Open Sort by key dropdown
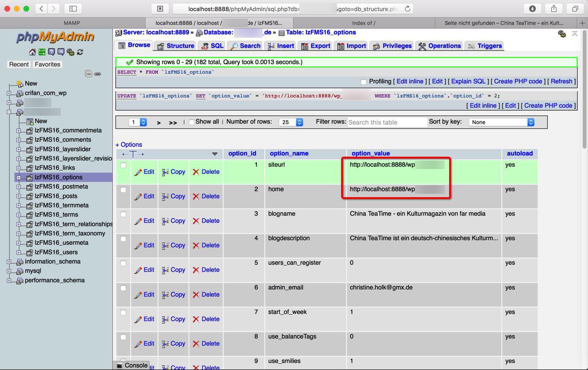This screenshot has height=370, width=588. (501, 122)
